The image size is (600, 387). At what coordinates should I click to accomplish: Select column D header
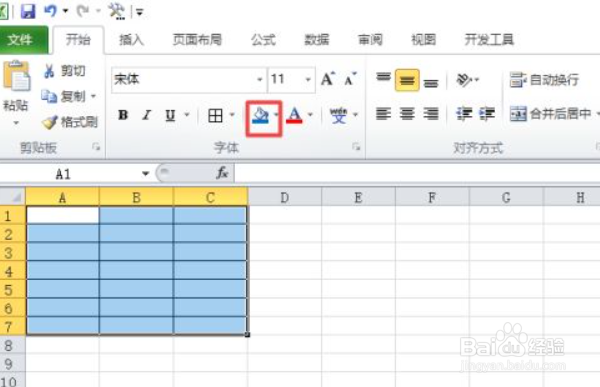coord(284,197)
